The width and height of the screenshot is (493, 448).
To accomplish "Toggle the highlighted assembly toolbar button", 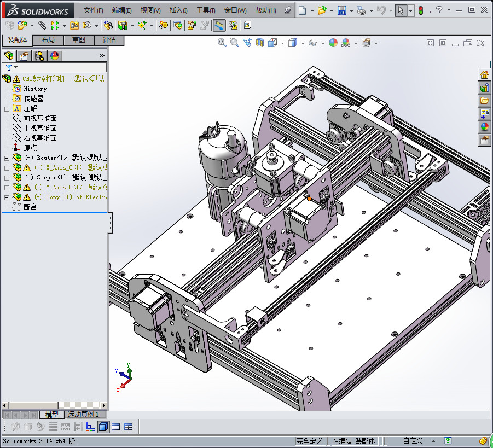I will coord(219,25).
